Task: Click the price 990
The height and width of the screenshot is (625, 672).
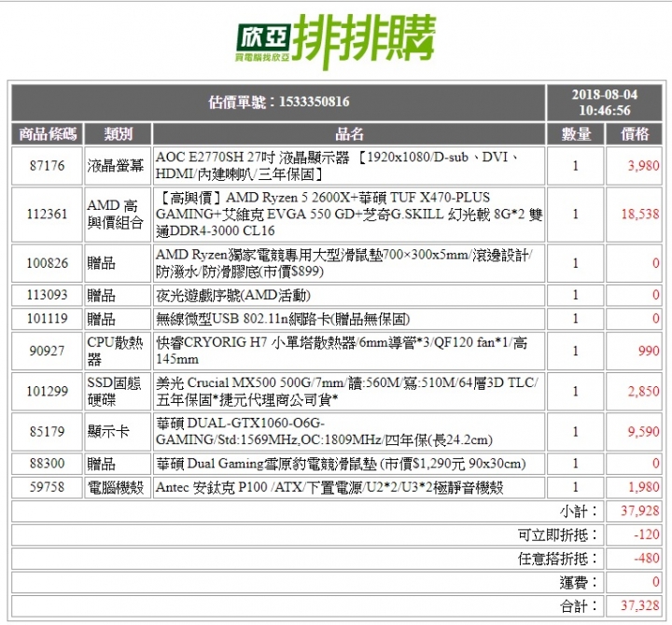Action: pyautogui.click(x=649, y=351)
